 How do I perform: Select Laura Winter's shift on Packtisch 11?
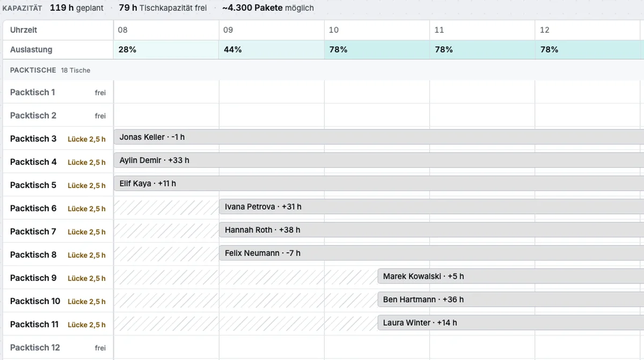point(511,322)
